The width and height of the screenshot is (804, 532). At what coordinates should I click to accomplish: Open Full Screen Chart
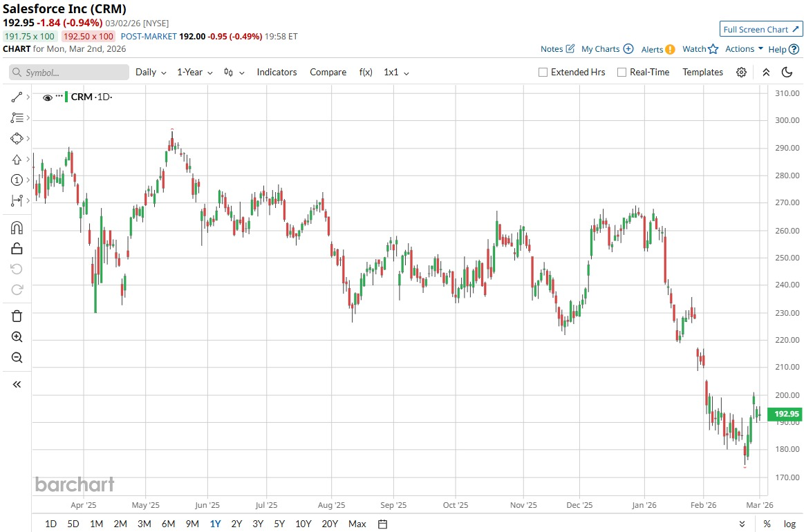[761, 29]
